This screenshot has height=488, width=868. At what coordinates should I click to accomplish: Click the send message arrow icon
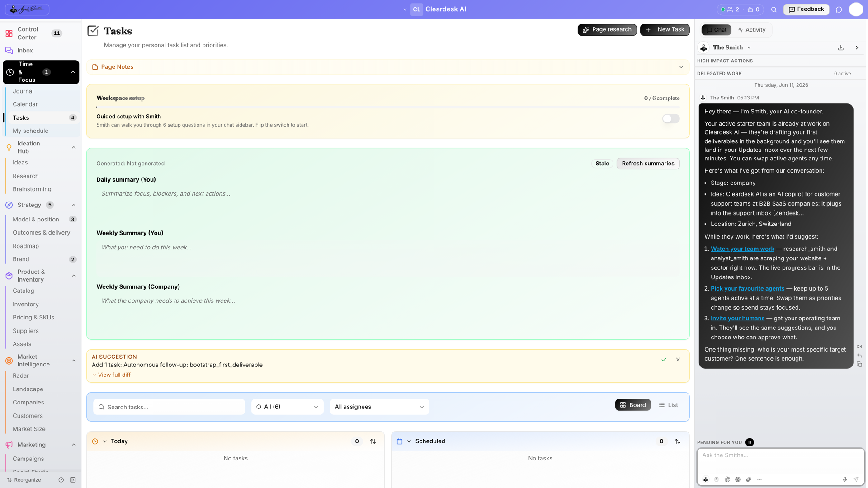(x=855, y=479)
